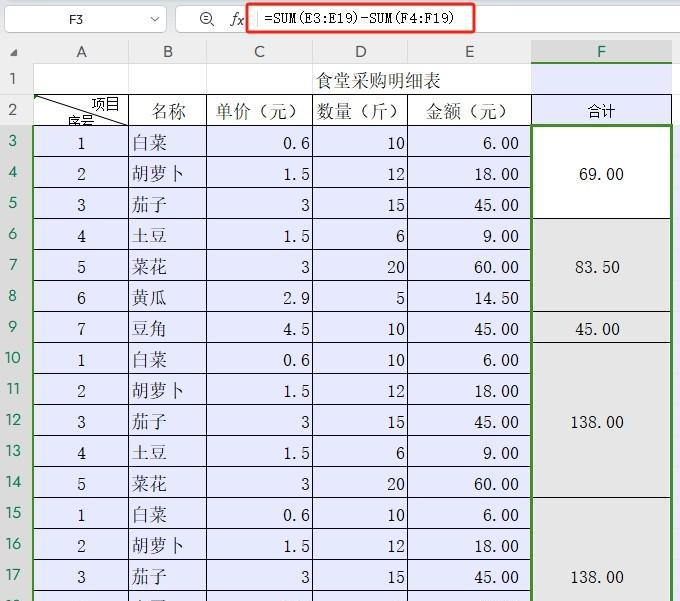Click price 0.6 in row 15
This screenshot has width=680, height=601.
(x=259, y=514)
